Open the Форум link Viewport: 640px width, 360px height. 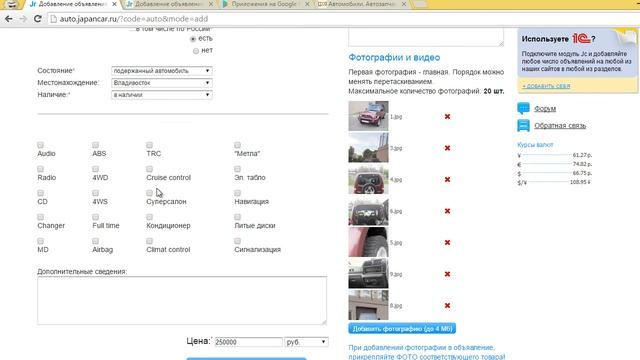(x=545, y=109)
